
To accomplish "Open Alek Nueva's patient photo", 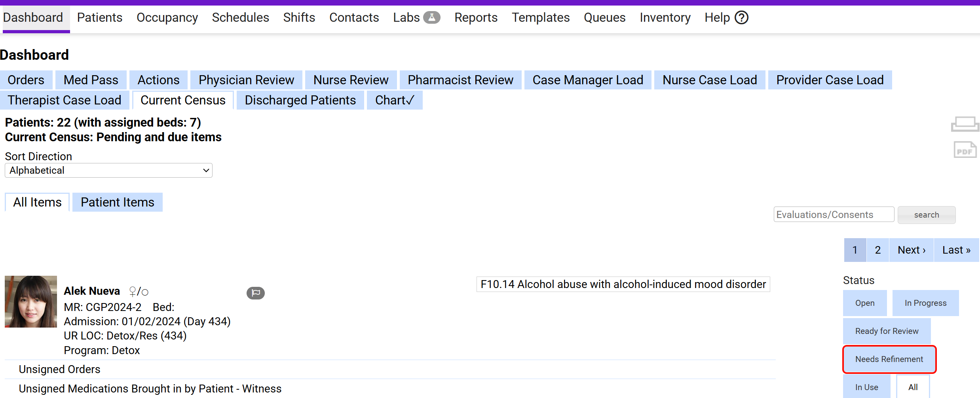I will click(31, 301).
